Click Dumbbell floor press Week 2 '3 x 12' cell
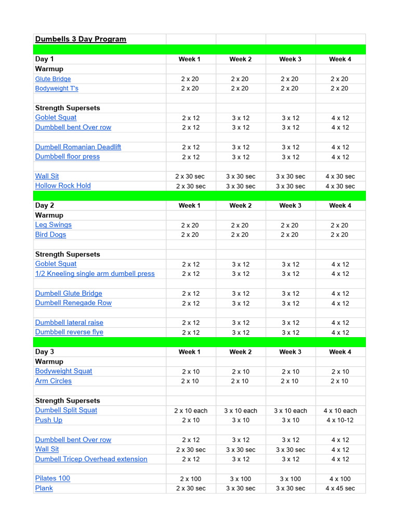This screenshot has width=399, height=532. pyautogui.click(x=241, y=157)
